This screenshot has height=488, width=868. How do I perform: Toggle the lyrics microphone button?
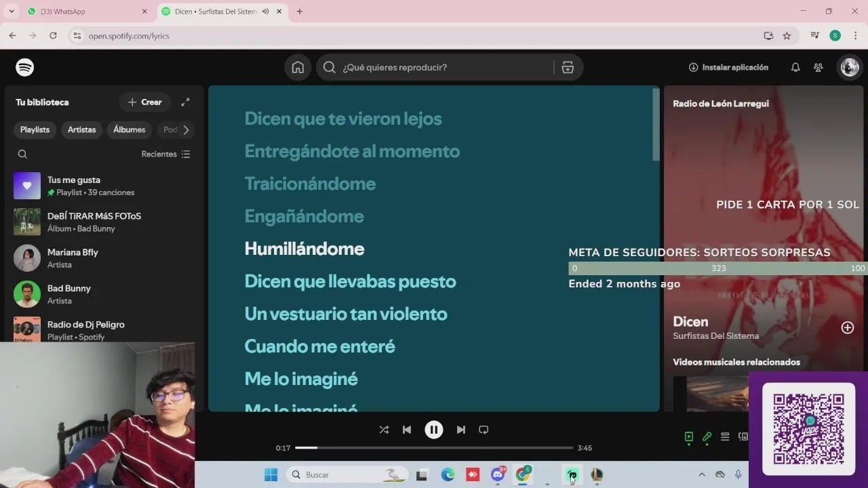click(x=707, y=437)
